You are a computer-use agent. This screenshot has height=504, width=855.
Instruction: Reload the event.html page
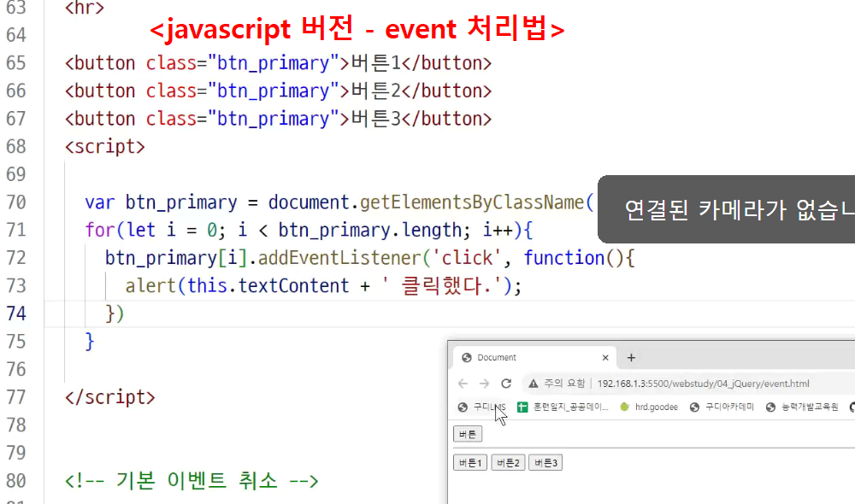[506, 384]
